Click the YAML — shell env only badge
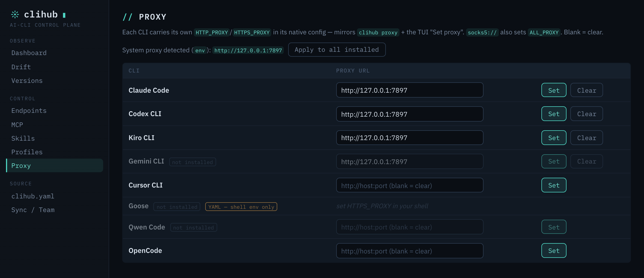644x278 pixels. pyautogui.click(x=241, y=207)
